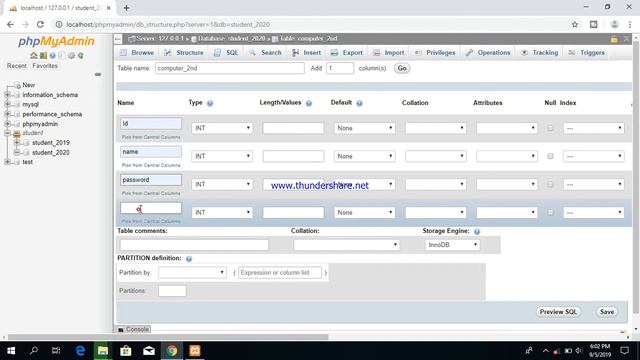Open Type dropdown for the id row
The image size is (640, 360).
222,128
